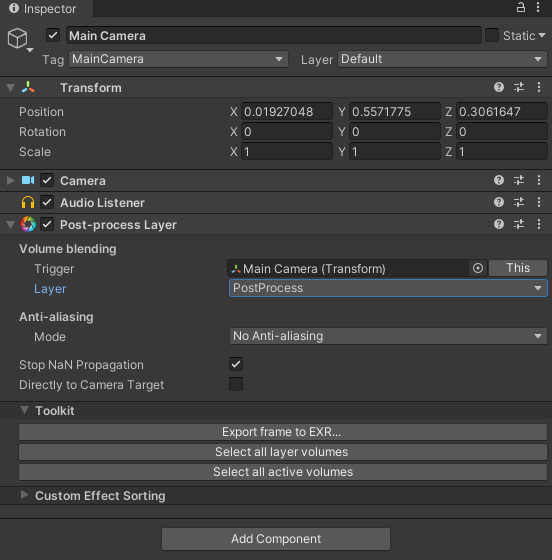The image size is (552, 560).
Task: Open the Static flags dropdown arrow
Action: pyautogui.click(x=542, y=35)
